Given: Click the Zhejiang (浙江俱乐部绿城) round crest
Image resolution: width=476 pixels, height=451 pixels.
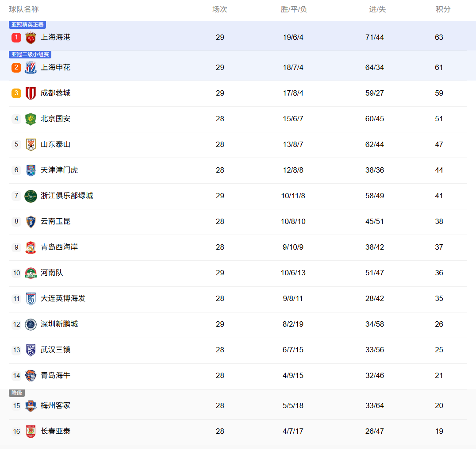Looking at the screenshot, I should pyautogui.click(x=31, y=196).
